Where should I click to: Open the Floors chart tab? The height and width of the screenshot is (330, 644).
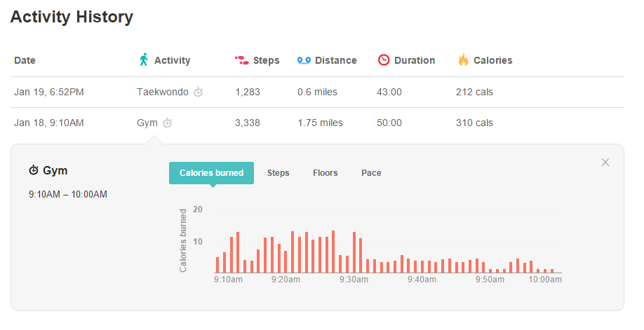tap(325, 173)
